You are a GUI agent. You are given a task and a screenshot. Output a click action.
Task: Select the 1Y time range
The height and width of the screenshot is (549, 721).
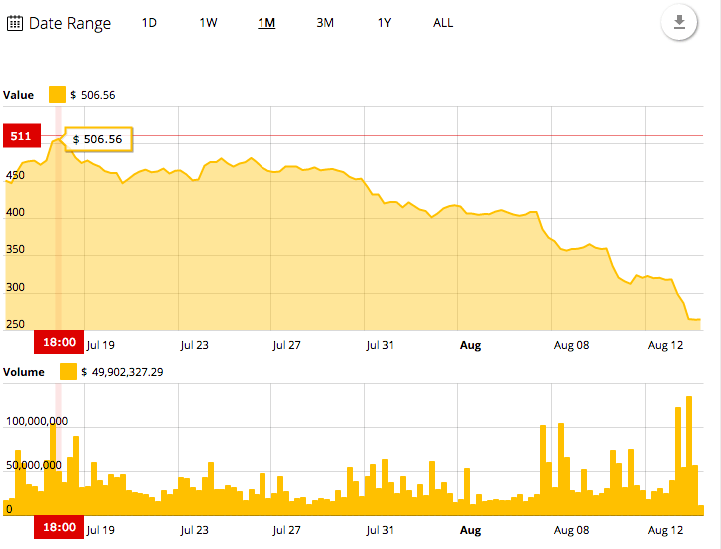pos(384,23)
